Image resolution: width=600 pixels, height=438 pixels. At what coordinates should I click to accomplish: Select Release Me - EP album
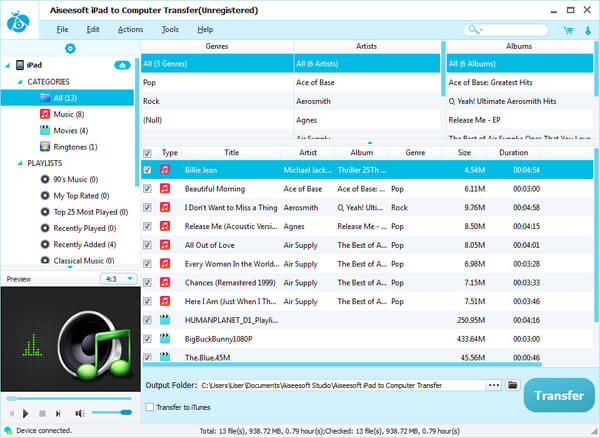coord(520,120)
